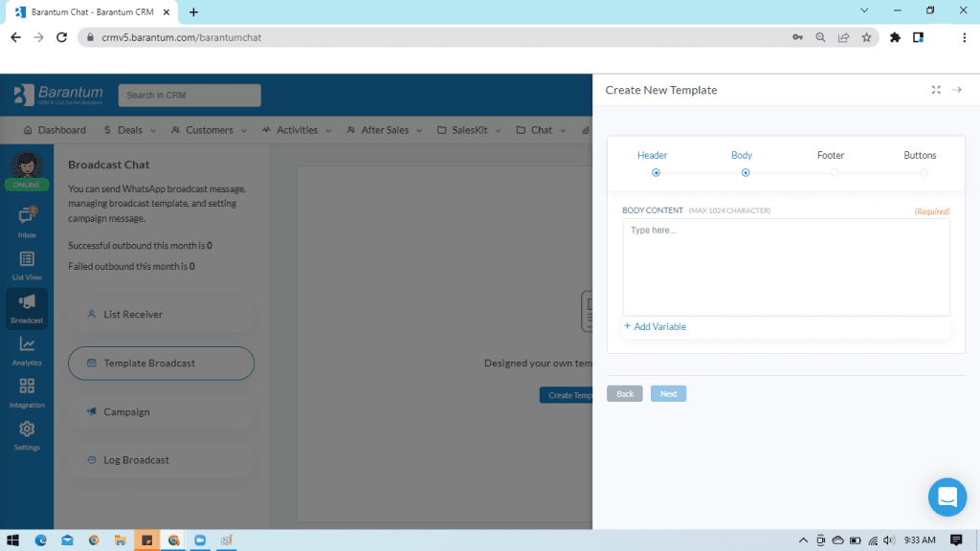This screenshot has height=551, width=980.
Task: Open the Analytics panel from the sidebar
Action: [26, 346]
